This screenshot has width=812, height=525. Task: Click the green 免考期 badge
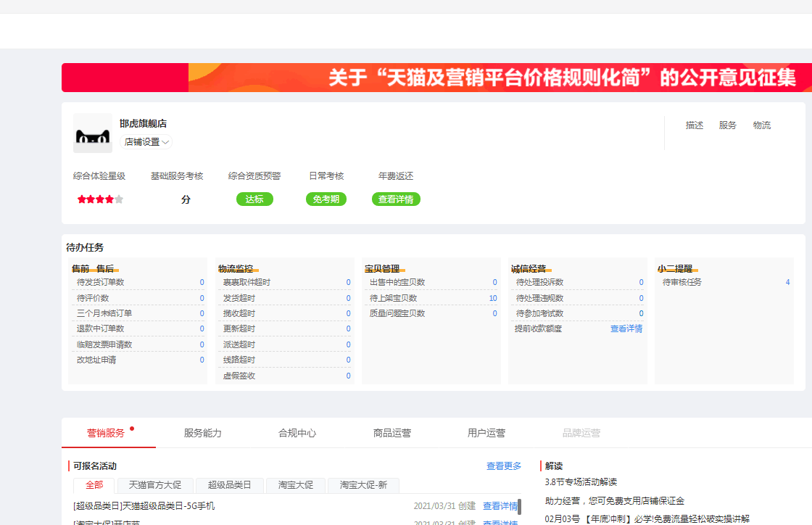click(326, 199)
